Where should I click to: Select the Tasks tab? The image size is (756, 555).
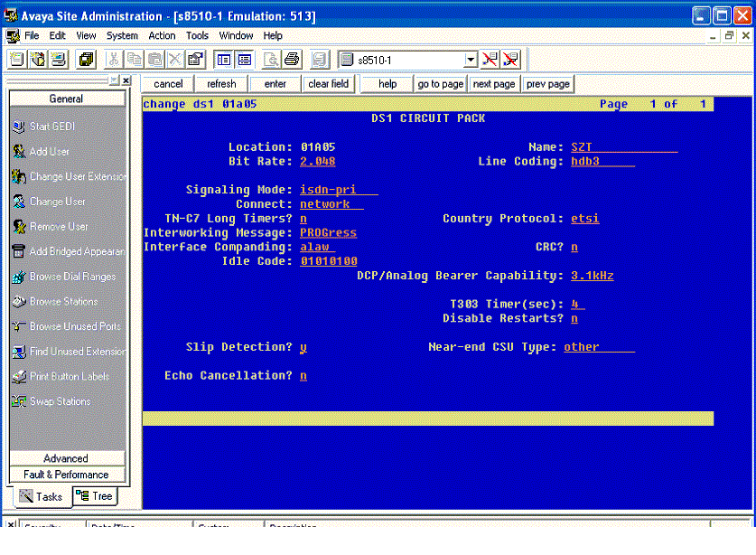click(x=42, y=496)
